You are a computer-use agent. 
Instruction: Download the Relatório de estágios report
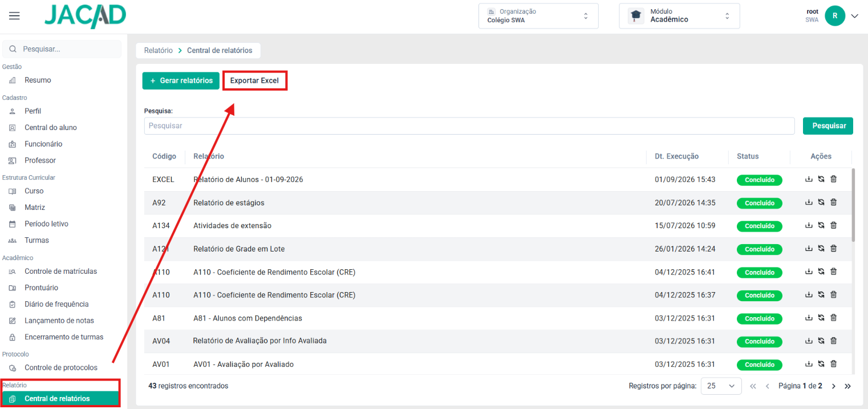coord(808,203)
